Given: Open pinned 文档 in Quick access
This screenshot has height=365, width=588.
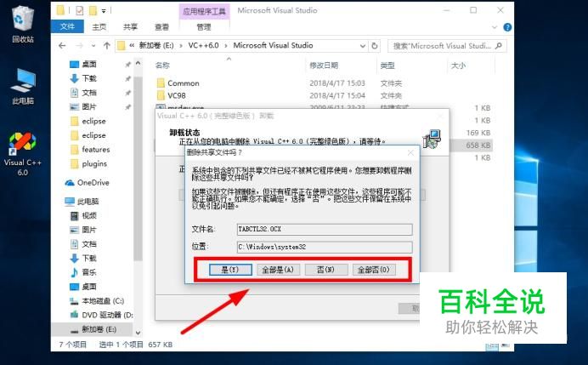Looking at the screenshot, I should pyautogui.click(x=89, y=93).
